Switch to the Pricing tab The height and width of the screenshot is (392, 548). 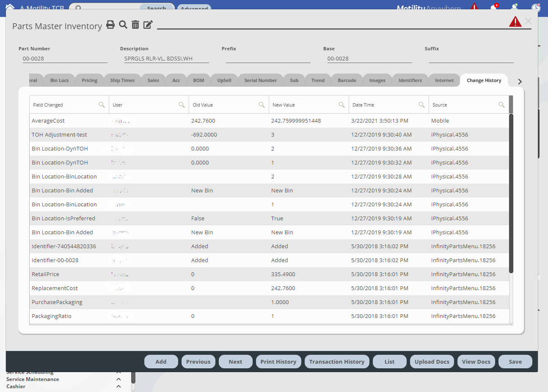(x=89, y=80)
